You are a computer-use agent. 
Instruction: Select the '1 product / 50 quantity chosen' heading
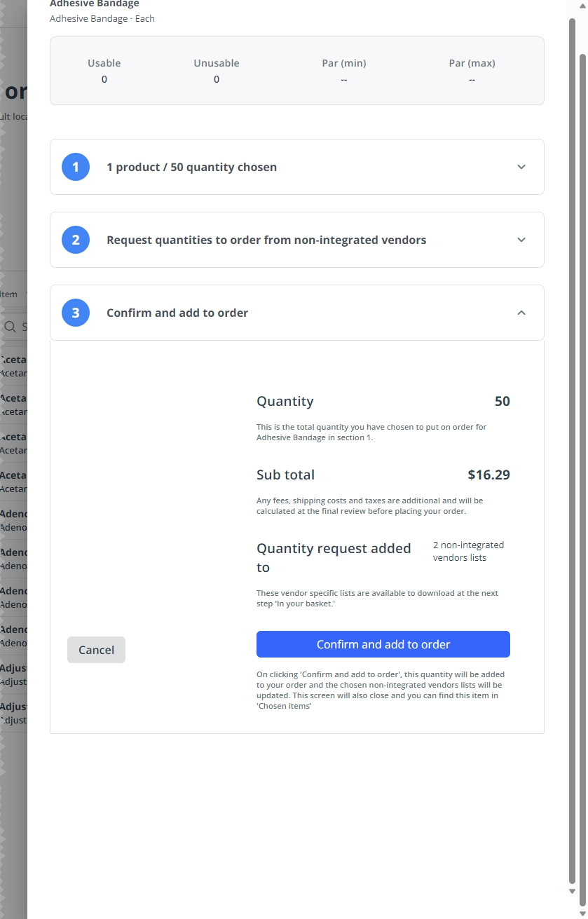coord(191,167)
